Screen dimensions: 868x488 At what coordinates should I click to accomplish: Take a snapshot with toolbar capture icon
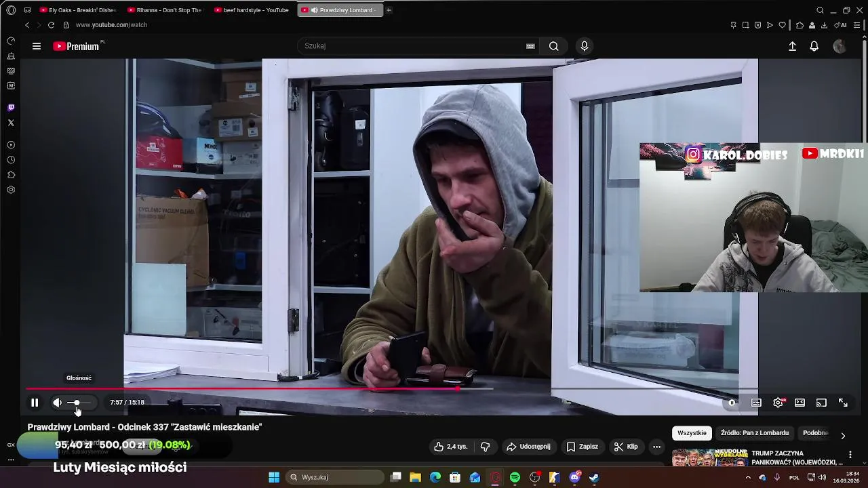tap(745, 25)
